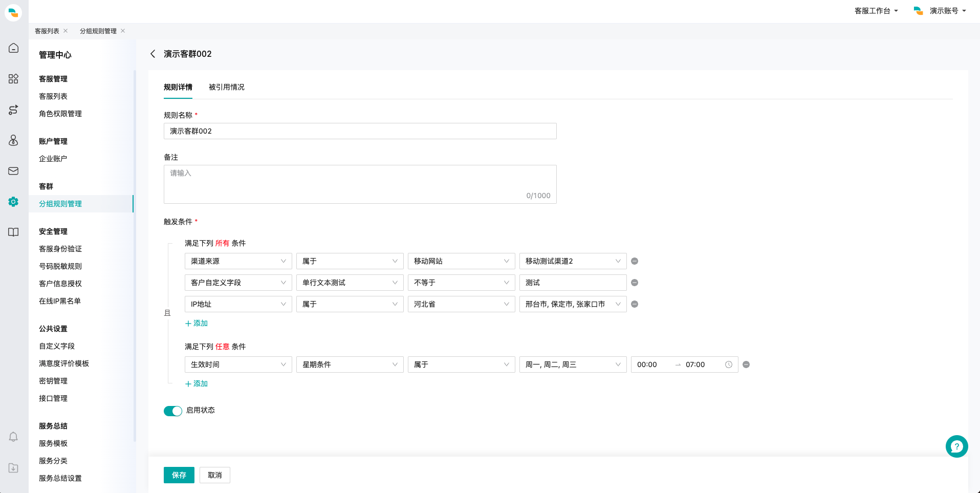The width and height of the screenshot is (980, 493).
Task: Open the 移动测试渠道2 dropdown
Action: pyautogui.click(x=573, y=261)
